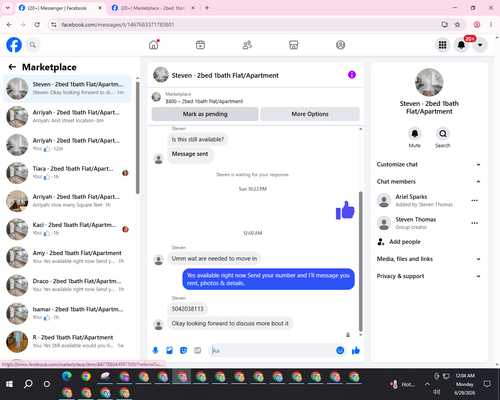Open Tiara 2bed 1bath conversation

click(67, 173)
